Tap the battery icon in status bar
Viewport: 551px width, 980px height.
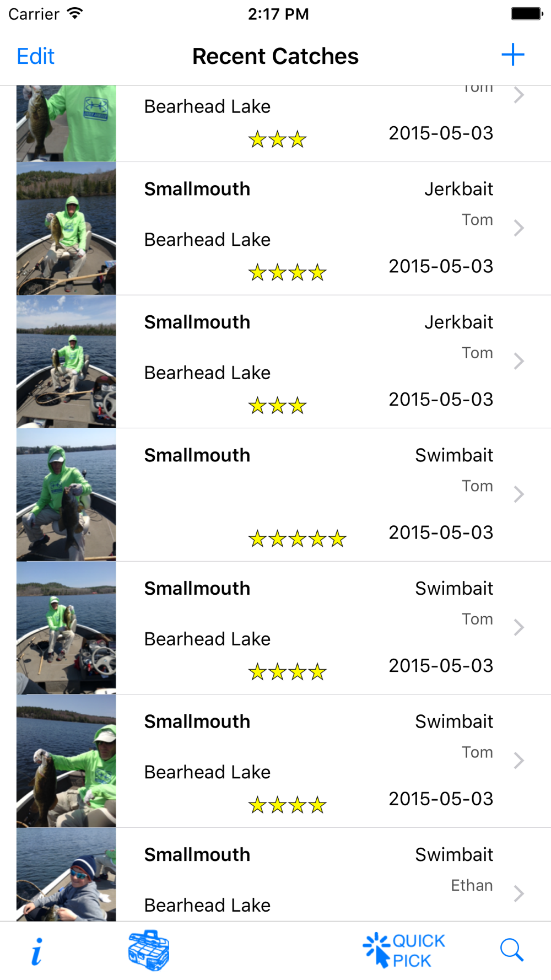(x=526, y=14)
